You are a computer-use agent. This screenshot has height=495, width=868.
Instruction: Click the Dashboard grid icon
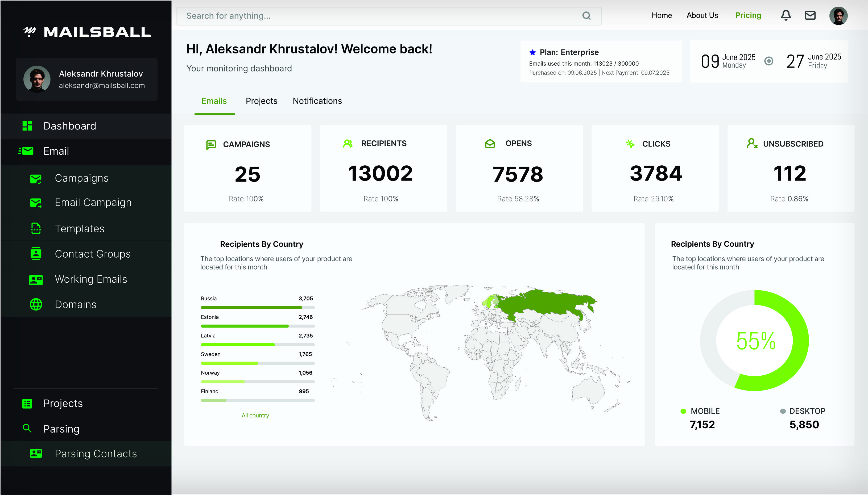coord(27,126)
